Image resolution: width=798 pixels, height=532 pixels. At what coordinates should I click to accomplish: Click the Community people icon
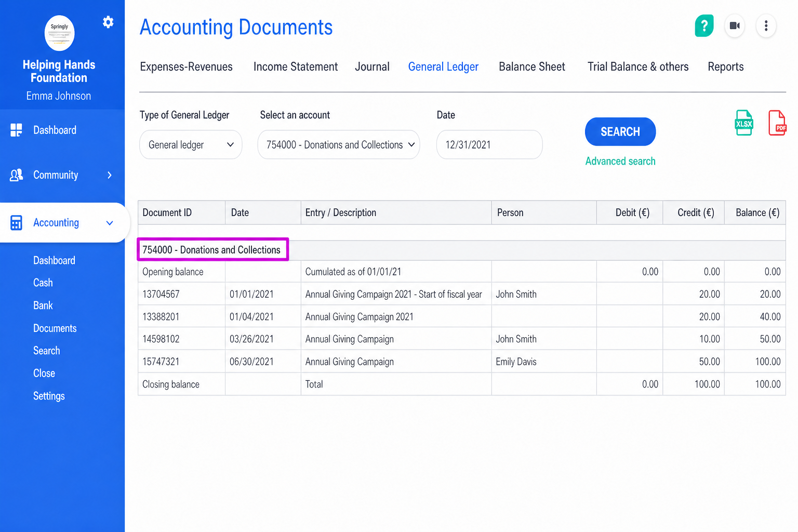point(16,175)
